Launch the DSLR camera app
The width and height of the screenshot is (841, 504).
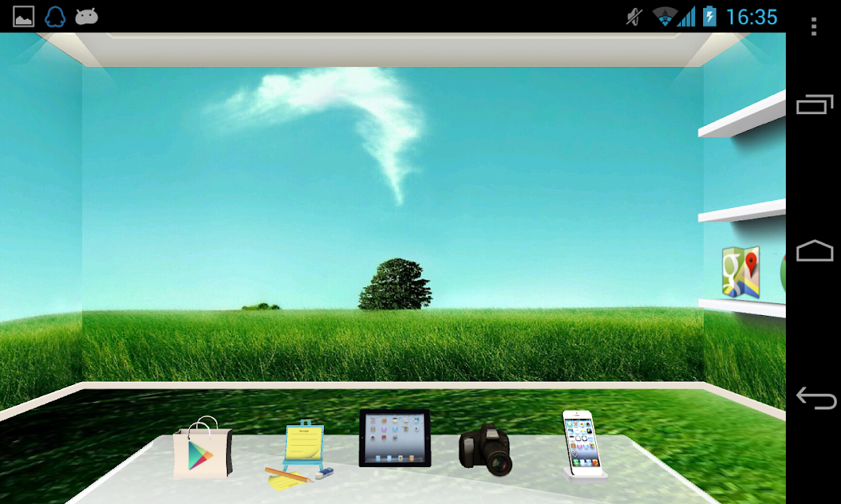tap(486, 450)
